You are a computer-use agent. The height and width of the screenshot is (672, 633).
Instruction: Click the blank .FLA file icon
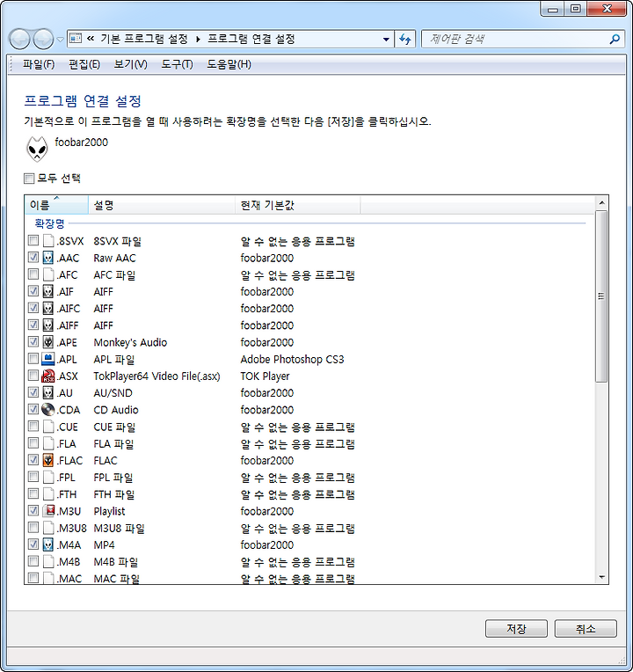tap(48, 443)
